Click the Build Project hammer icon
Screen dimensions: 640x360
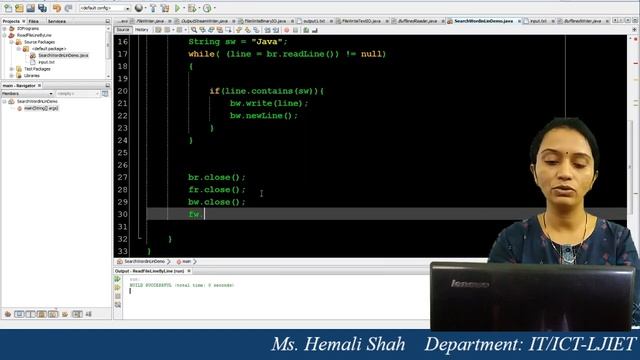tap(153, 8)
